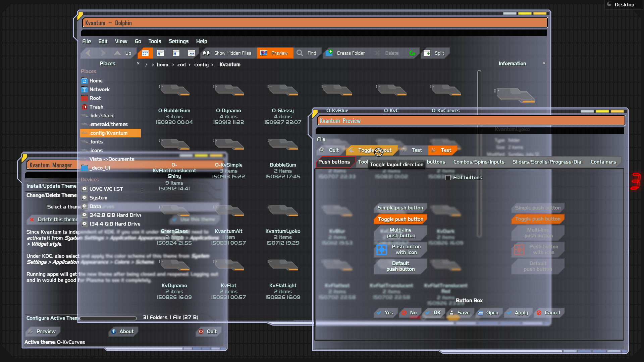644x362 pixels.
Task: Expand the arrow after '.config' breadcrumb
Action: [x=212, y=65]
